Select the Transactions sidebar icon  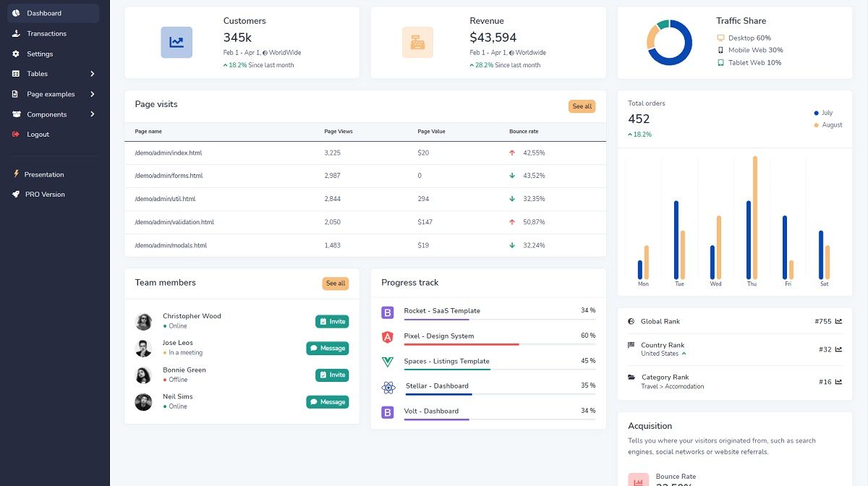[16, 33]
